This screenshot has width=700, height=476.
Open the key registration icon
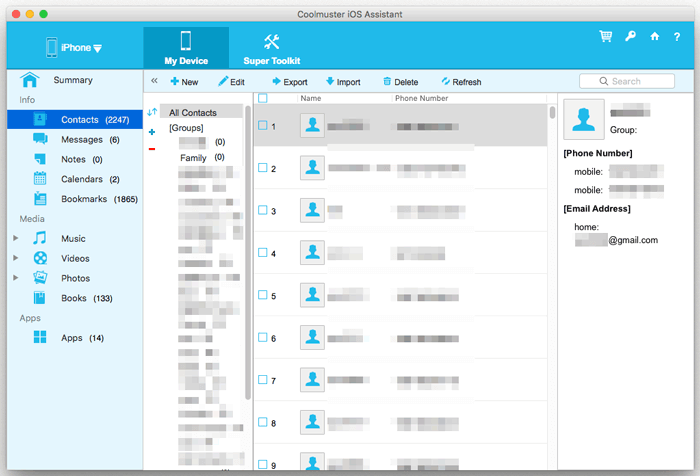click(631, 37)
